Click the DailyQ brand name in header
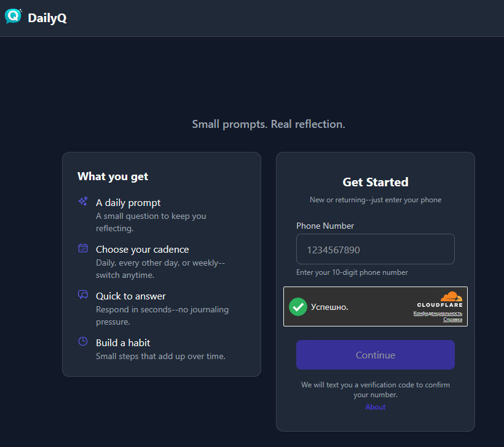 (47, 18)
